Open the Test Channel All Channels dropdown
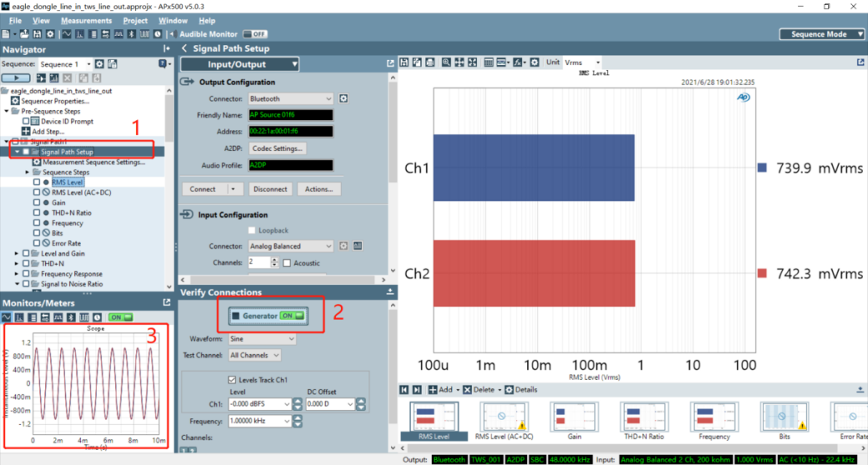The width and height of the screenshot is (868, 465). tap(254, 355)
